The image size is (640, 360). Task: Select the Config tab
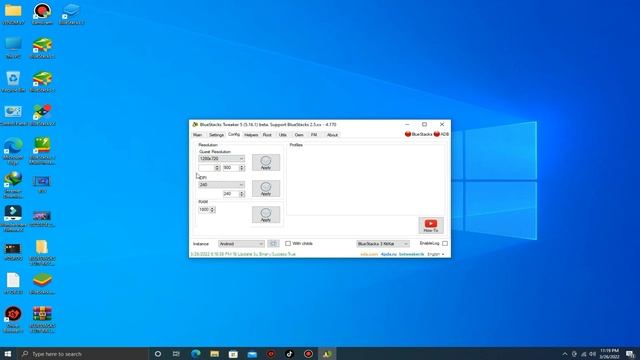pos(234,134)
